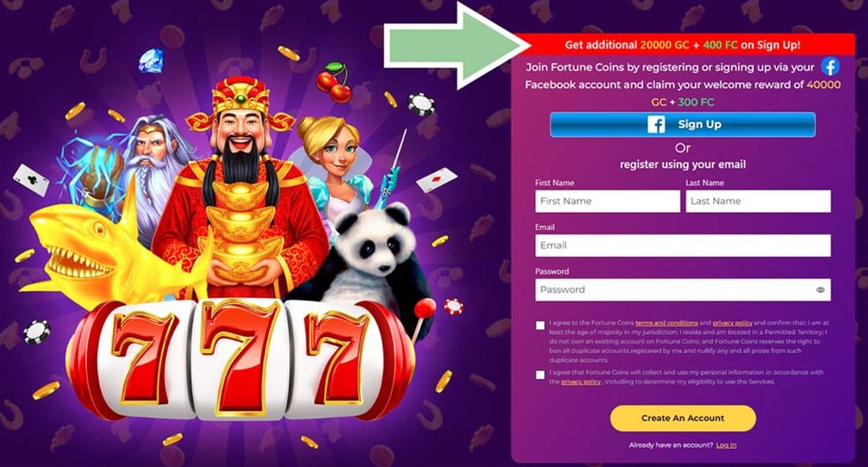Open privacy policy link in second agreement

(582, 382)
